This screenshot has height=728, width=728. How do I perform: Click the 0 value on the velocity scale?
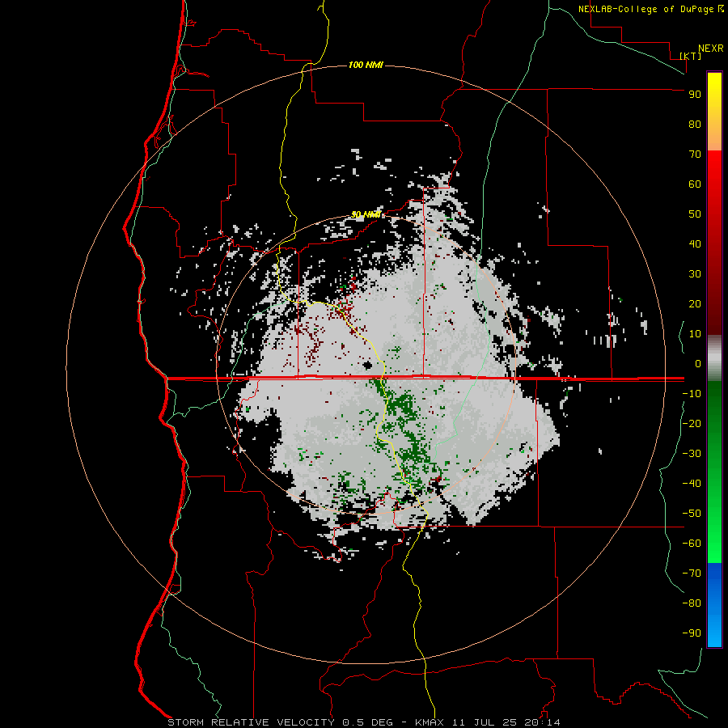click(698, 363)
